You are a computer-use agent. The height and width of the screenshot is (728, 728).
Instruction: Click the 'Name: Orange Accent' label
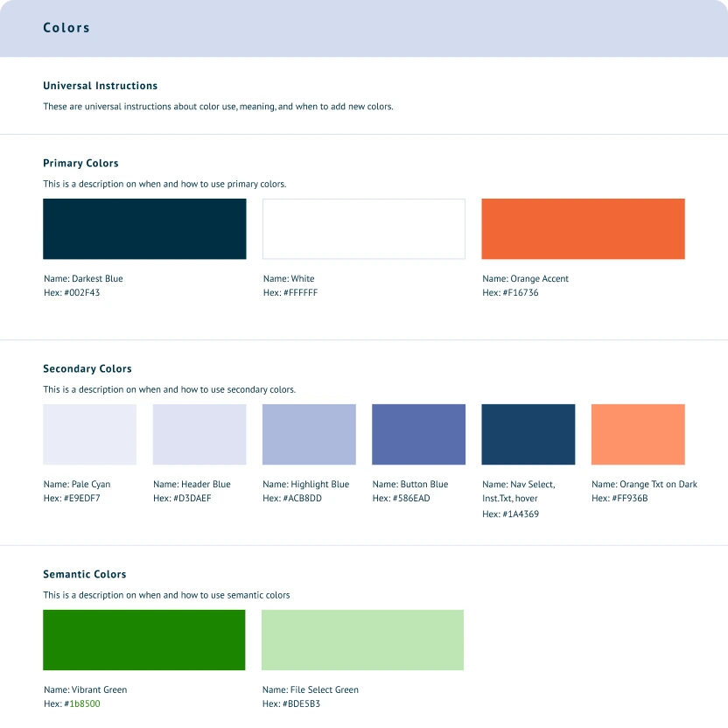click(x=526, y=278)
